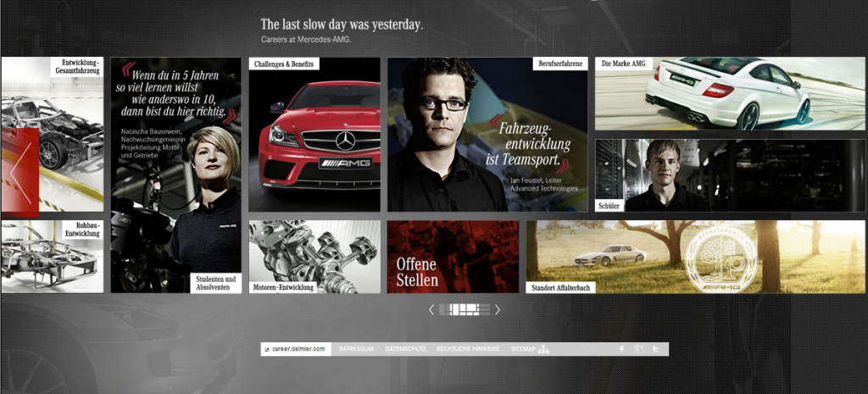Open the Challenges & Benefits tile

(314, 135)
